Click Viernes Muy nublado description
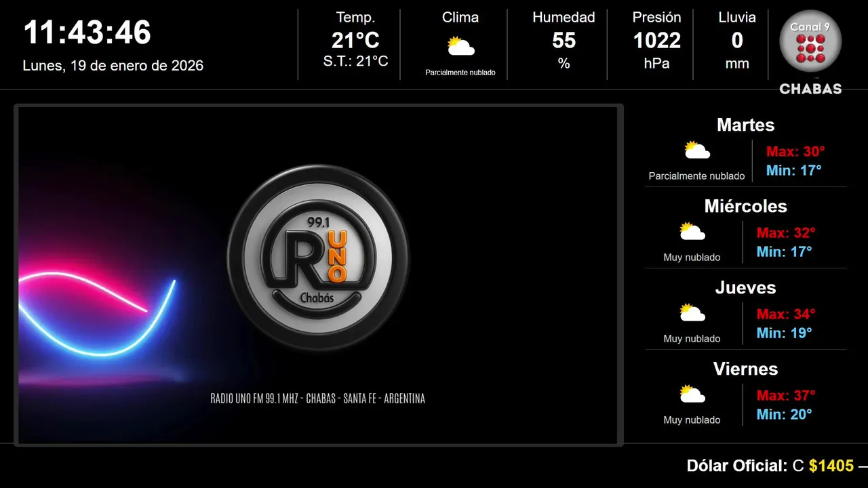The height and width of the screenshot is (488, 868). [692, 420]
